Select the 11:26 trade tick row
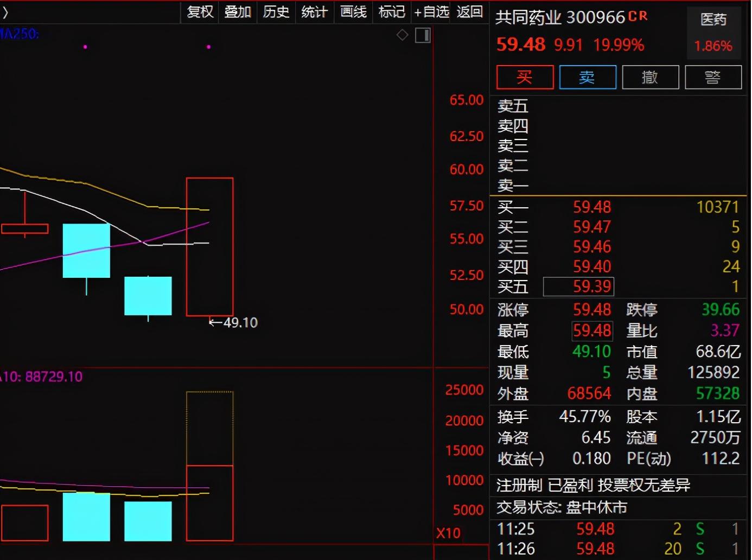The image size is (752, 560). pos(619,549)
